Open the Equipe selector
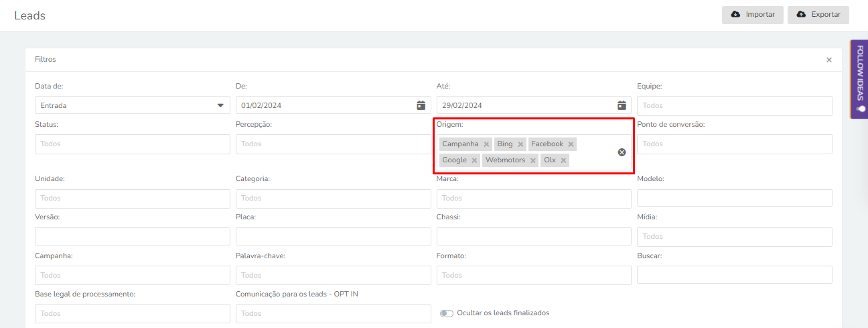The image size is (868, 328). tap(735, 105)
